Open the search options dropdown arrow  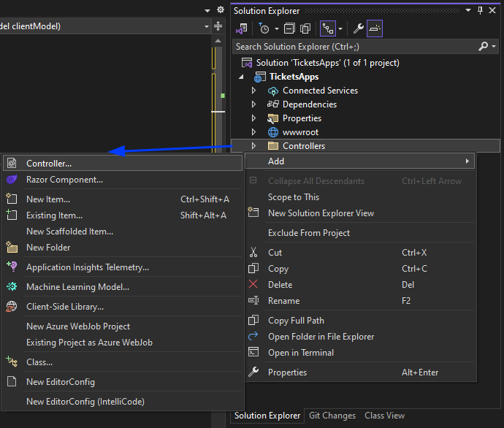click(x=494, y=47)
